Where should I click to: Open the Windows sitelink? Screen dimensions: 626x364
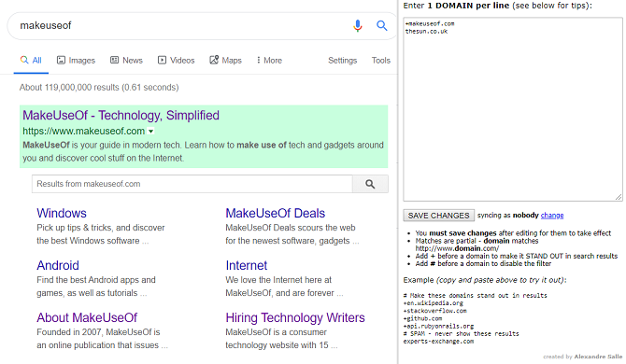pos(62,214)
